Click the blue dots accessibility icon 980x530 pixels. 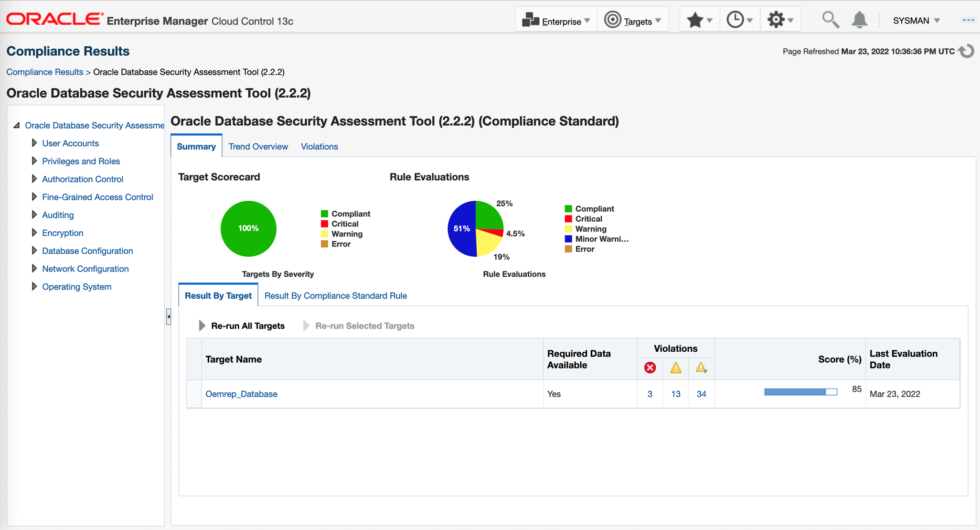coord(968,20)
